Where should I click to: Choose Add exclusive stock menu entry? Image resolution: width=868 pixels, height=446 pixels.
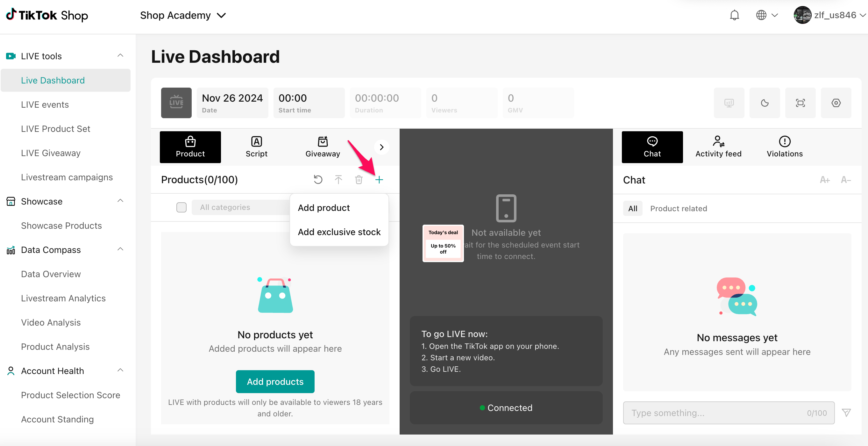tap(339, 232)
